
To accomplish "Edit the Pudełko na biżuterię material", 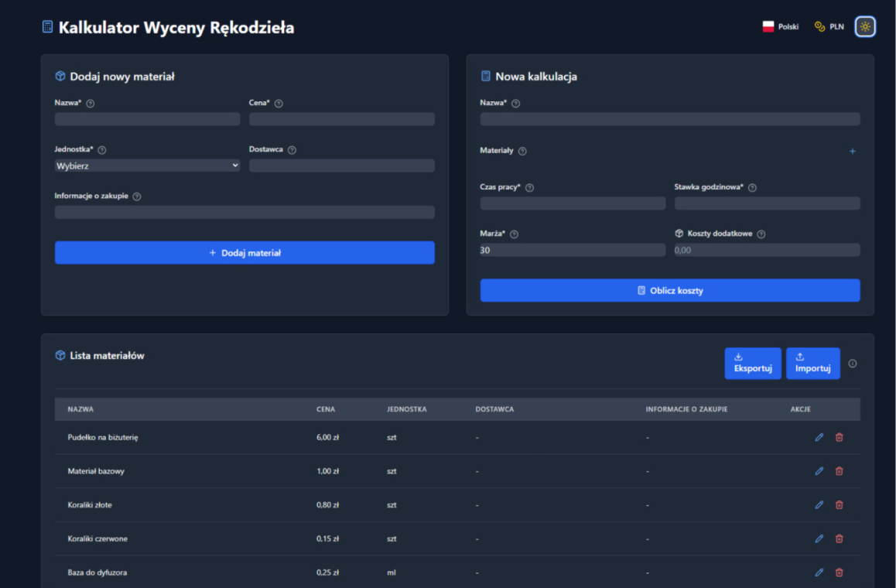I will [x=819, y=438].
